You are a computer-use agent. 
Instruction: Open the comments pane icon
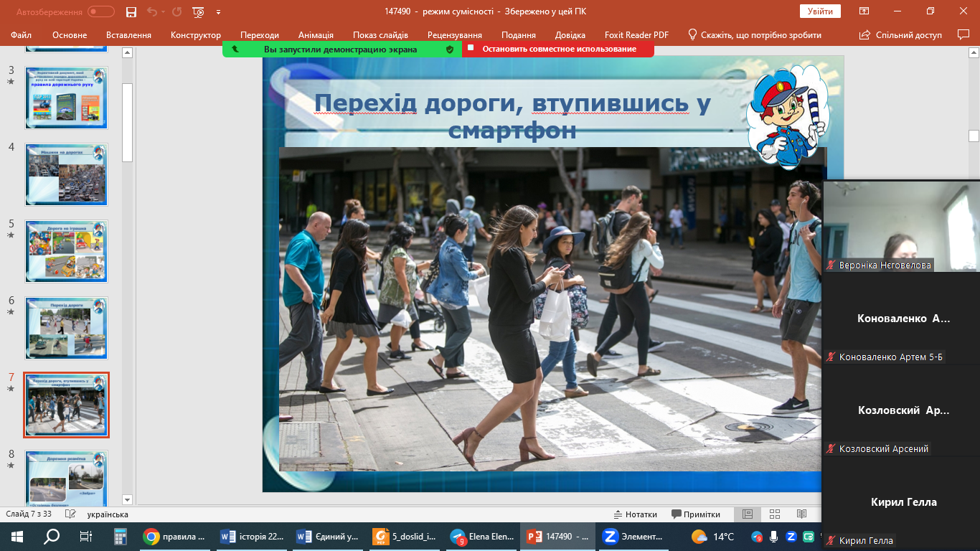(x=963, y=34)
